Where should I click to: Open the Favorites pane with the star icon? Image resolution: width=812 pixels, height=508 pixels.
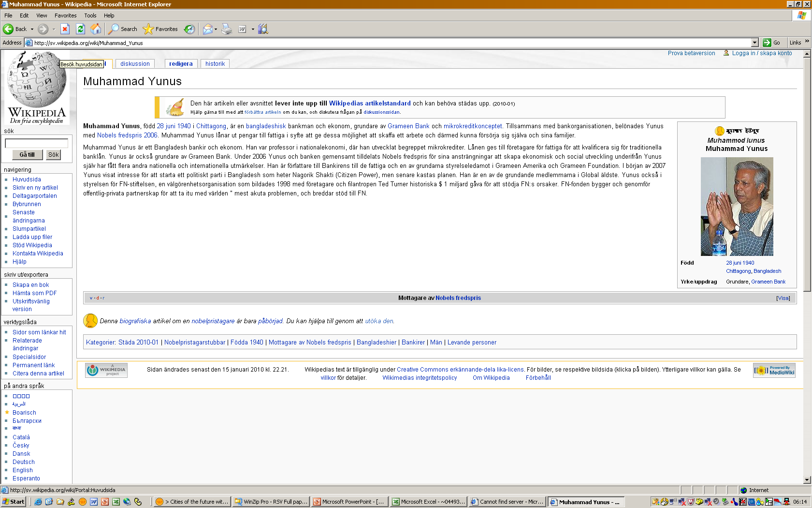(x=160, y=29)
